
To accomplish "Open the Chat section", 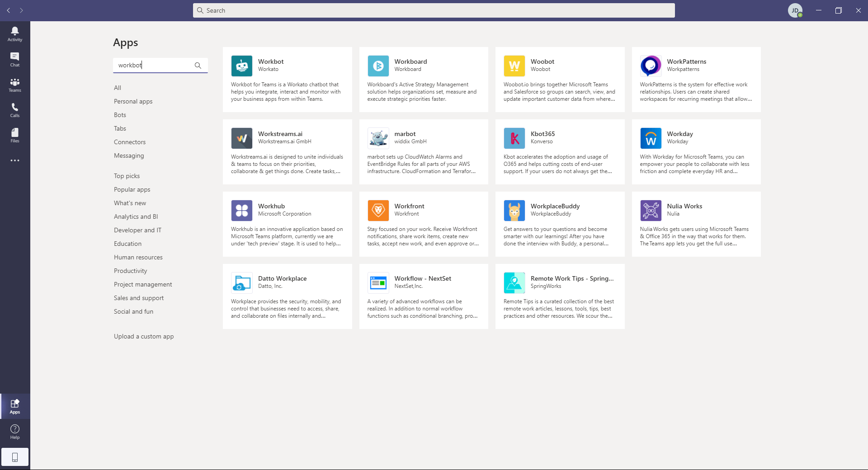I will [x=15, y=59].
